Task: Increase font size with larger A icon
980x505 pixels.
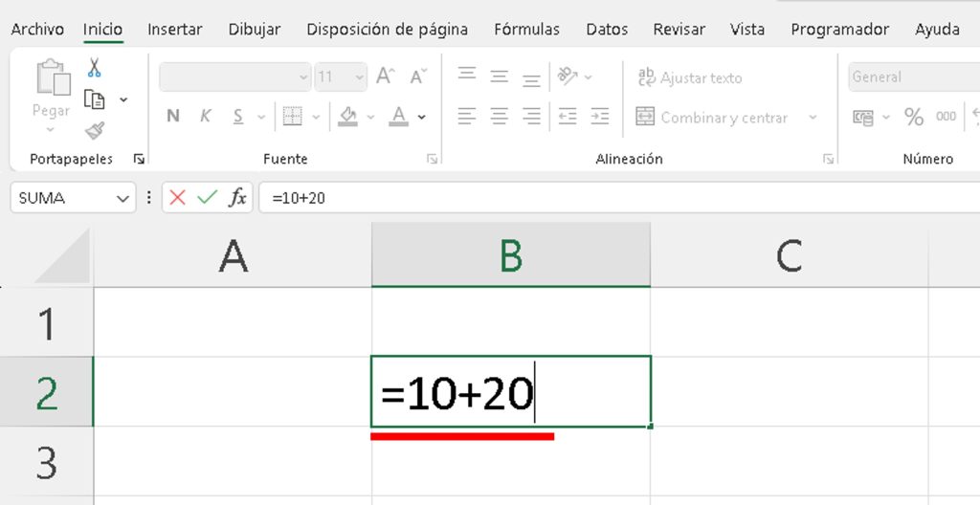Action: tap(385, 77)
